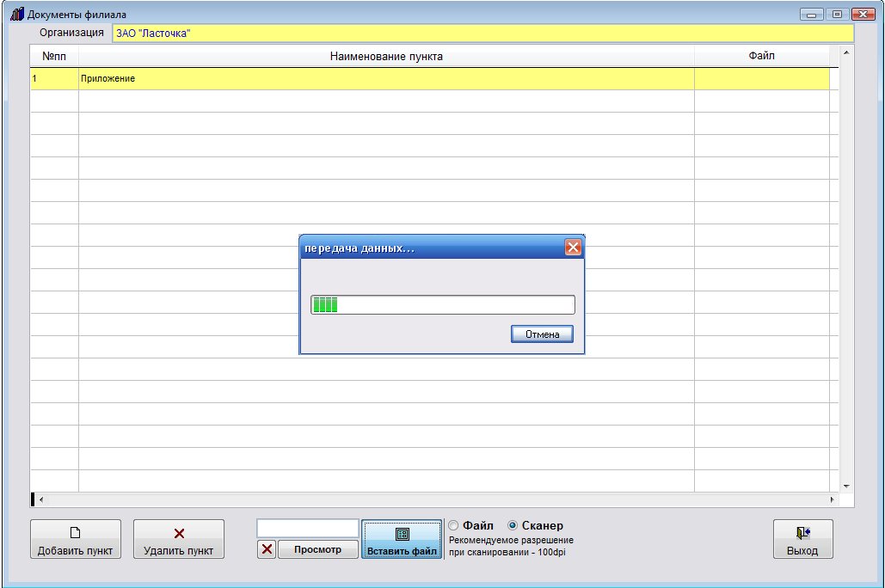Screen dimensions: 885x588
Task: Click the horizontal scrollbar right arrow
Action: 832,499
